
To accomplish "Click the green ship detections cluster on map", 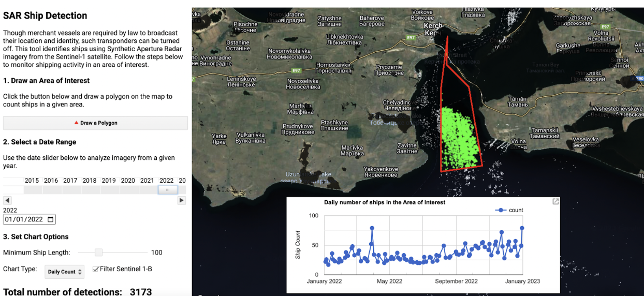I will pyautogui.click(x=458, y=137).
